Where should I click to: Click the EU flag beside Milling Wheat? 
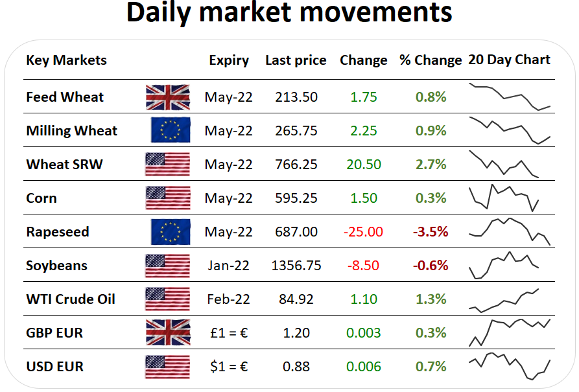(x=171, y=130)
